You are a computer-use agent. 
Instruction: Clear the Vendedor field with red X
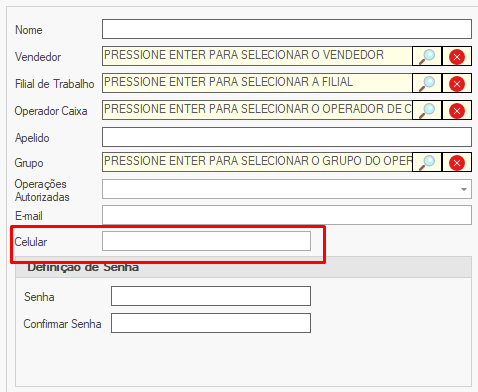point(457,56)
